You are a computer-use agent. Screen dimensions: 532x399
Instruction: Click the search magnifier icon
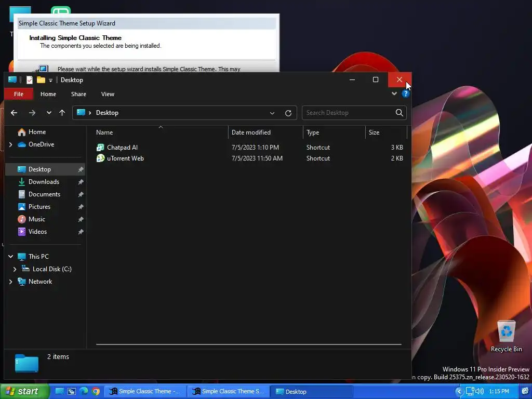pos(400,113)
